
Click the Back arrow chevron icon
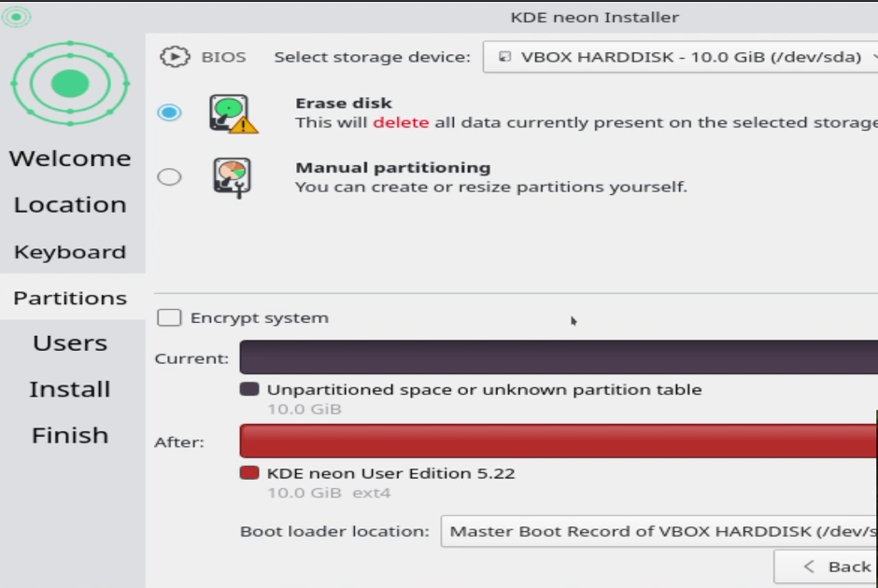[x=809, y=567]
